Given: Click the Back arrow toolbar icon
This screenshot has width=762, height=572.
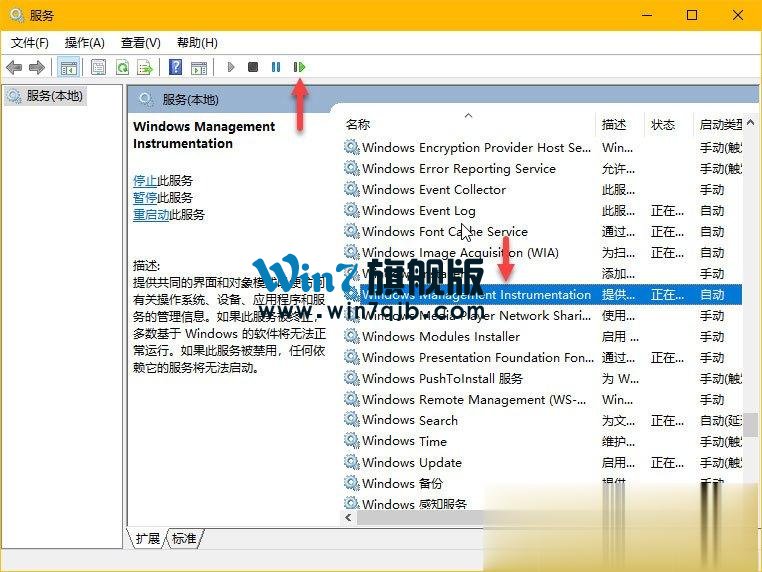Looking at the screenshot, I should coord(14,67).
